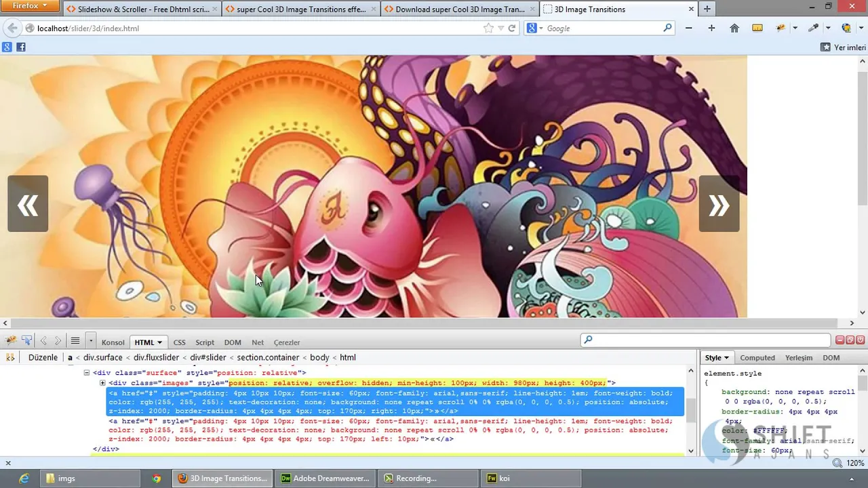Select html in the breadcrumb path
Viewport: 868px width, 488px height.
click(x=348, y=357)
